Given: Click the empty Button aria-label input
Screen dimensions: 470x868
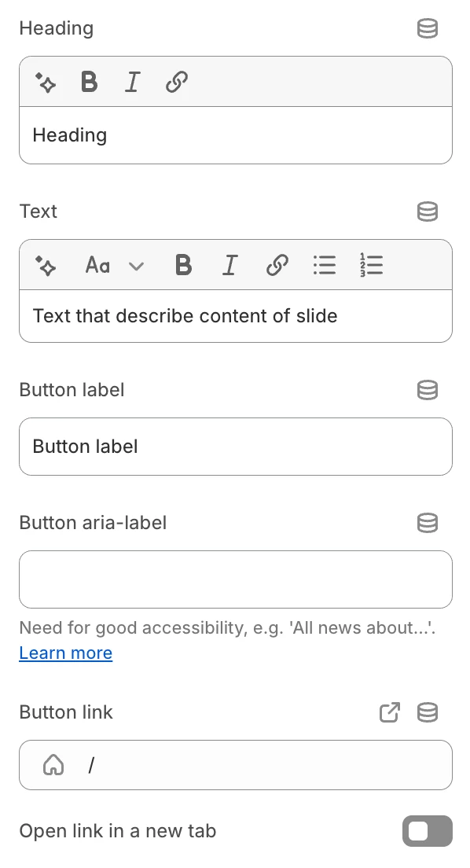Looking at the screenshot, I should click(x=236, y=579).
